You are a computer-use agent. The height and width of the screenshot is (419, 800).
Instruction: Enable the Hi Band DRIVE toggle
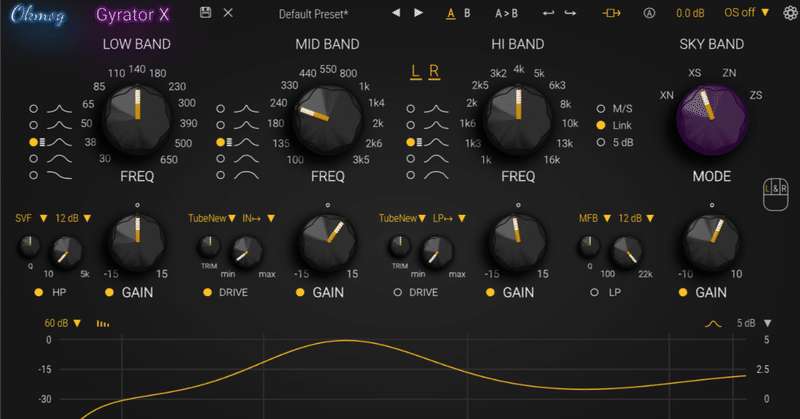pos(397,292)
